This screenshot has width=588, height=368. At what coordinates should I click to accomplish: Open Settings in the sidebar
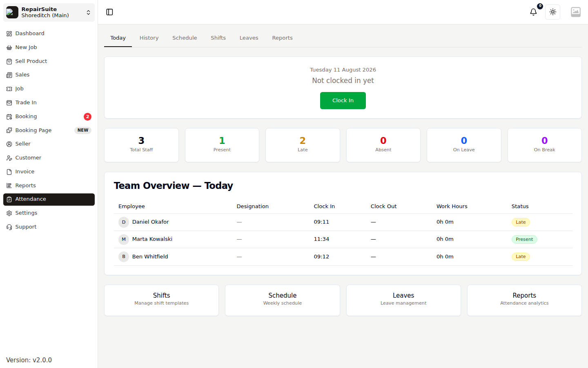(49, 213)
